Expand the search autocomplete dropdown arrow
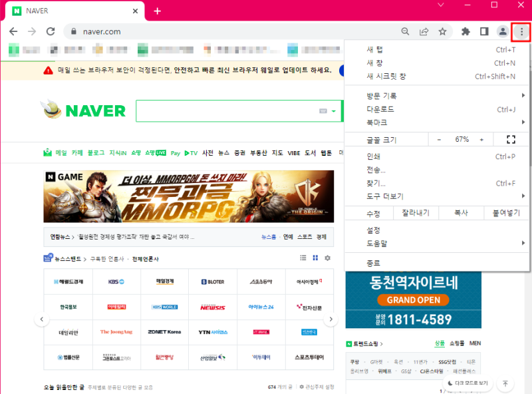532x394 pixels. [334, 111]
